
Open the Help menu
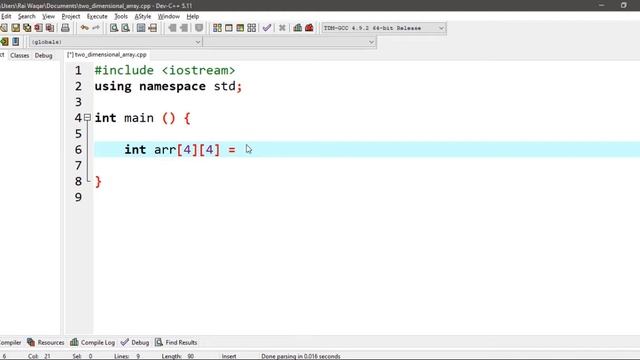click(x=193, y=16)
